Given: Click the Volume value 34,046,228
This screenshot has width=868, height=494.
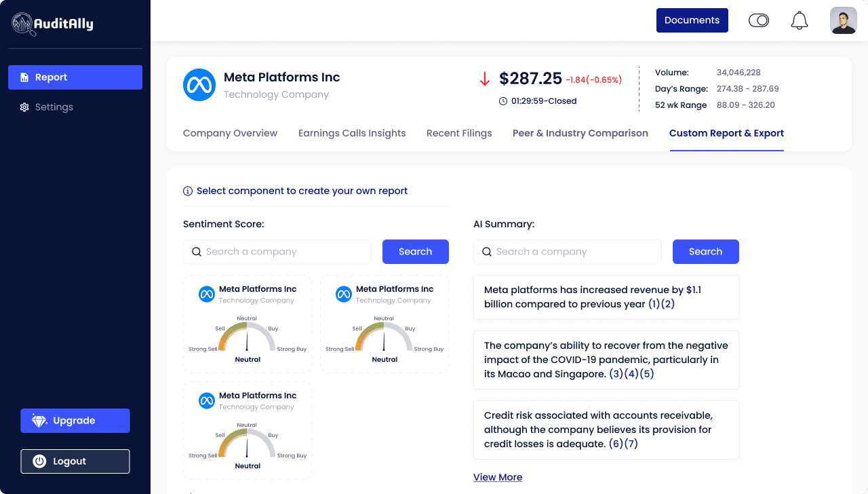Looking at the screenshot, I should point(738,73).
